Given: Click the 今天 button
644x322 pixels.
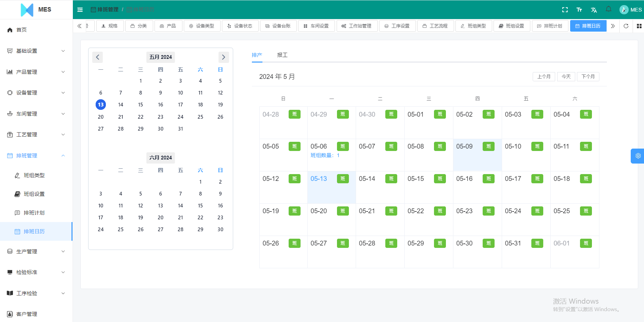Looking at the screenshot, I should (x=566, y=77).
